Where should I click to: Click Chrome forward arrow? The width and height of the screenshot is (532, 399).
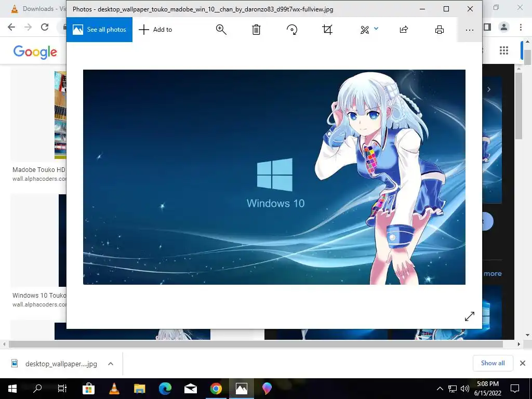point(28,27)
